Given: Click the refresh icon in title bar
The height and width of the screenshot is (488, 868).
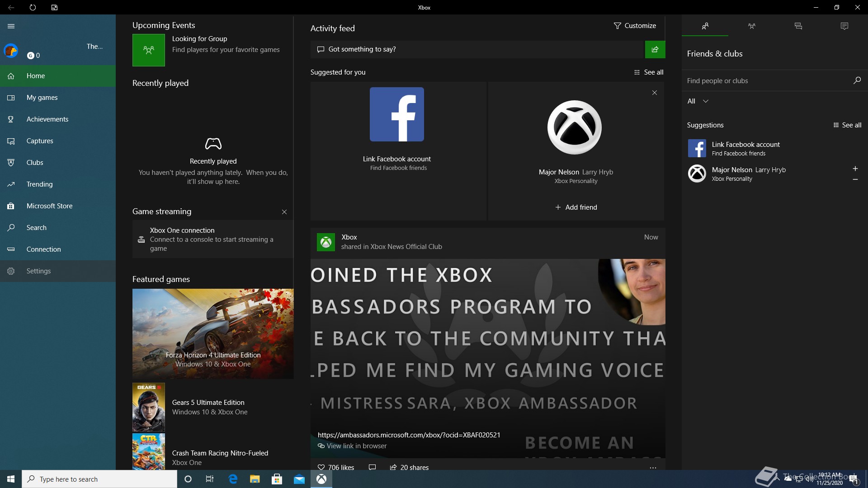Looking at the screenshot, I should point(33,7).
